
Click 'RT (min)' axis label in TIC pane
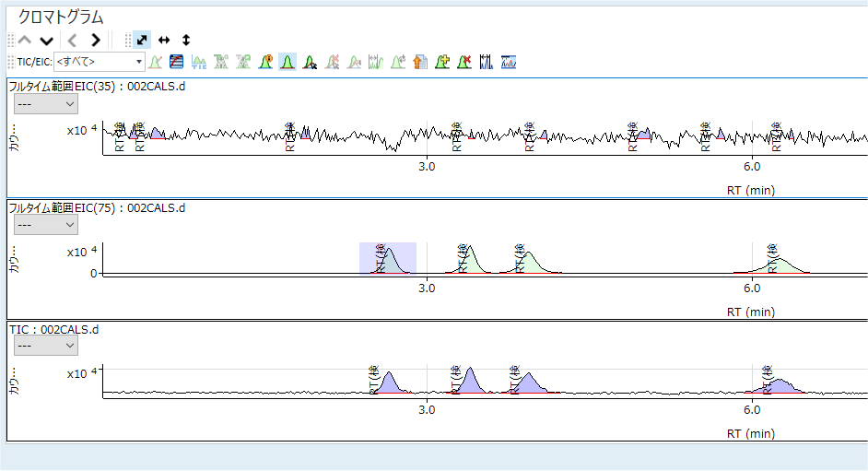[751, 434]
